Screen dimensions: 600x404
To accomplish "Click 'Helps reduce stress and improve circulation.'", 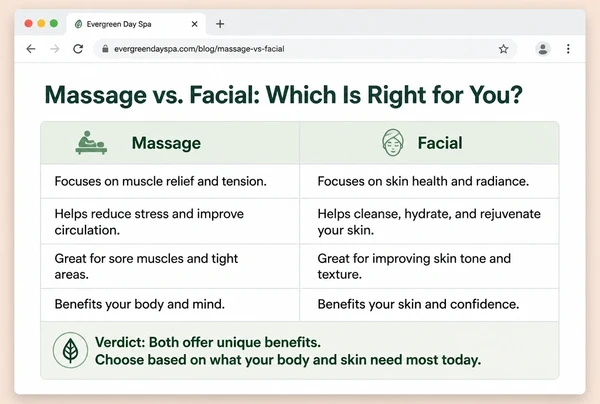I will [149, 222].
